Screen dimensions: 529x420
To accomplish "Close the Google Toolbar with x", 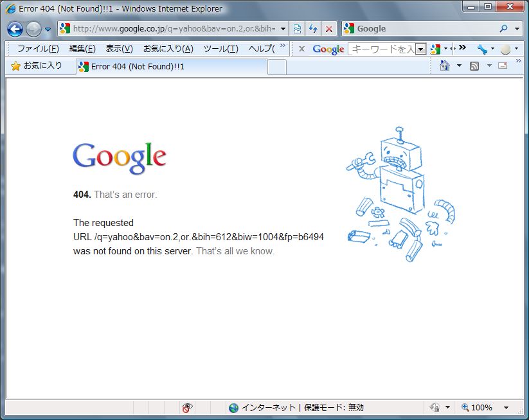I will pos(301,49).
